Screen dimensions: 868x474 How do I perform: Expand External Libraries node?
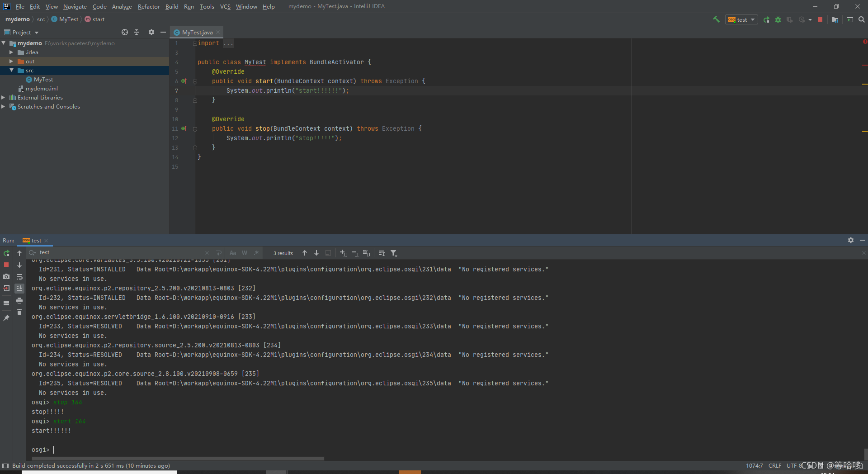pyautogui.click(x=4, y=97)
